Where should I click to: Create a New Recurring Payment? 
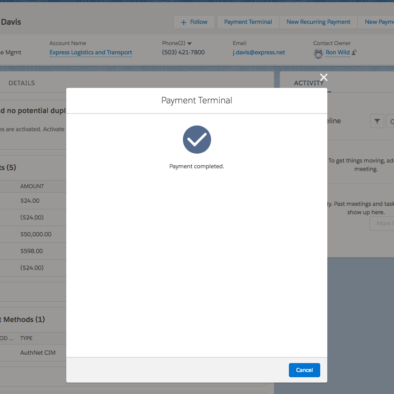pos(318,22)
